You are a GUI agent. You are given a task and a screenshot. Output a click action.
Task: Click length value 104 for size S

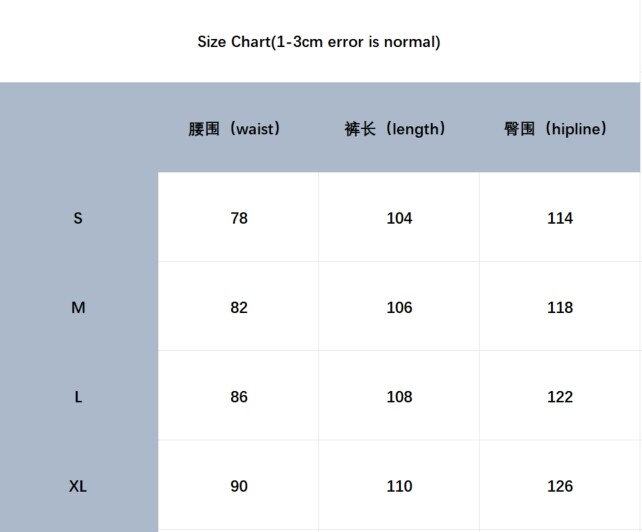pos(399,218)
